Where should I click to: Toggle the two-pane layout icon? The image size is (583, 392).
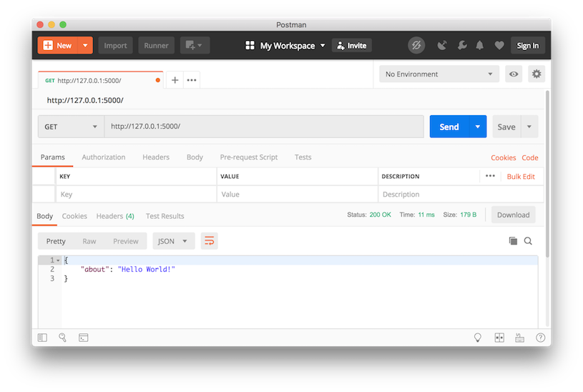tap(499, 338)
